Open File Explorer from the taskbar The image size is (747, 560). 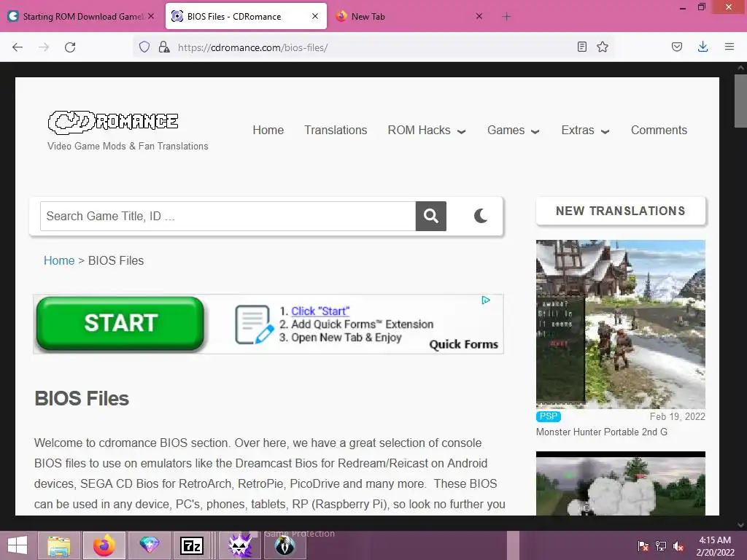point(59,545)
